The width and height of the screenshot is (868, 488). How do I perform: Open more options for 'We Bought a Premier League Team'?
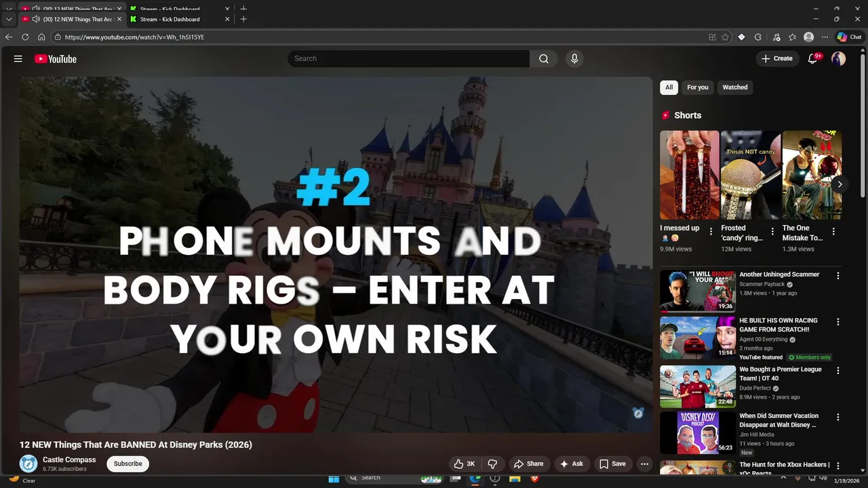[x=838, y=371]
